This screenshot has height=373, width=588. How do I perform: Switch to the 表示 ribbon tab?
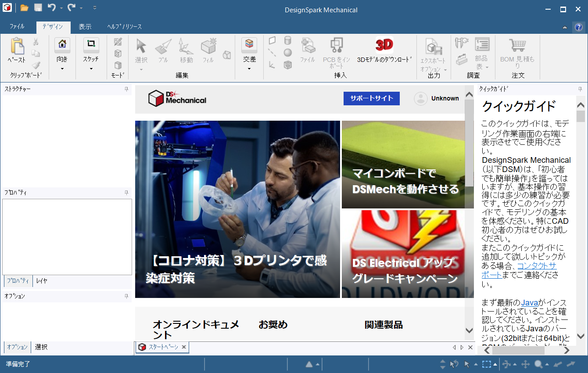click(85, 27)
